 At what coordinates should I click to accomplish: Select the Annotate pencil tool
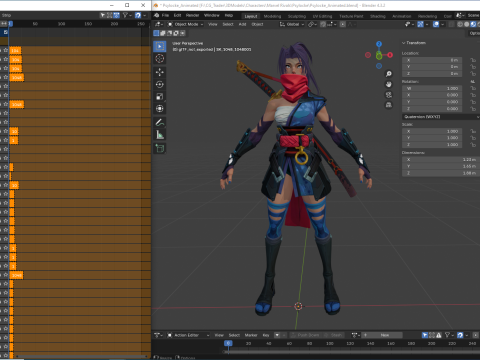pos(160,122)
